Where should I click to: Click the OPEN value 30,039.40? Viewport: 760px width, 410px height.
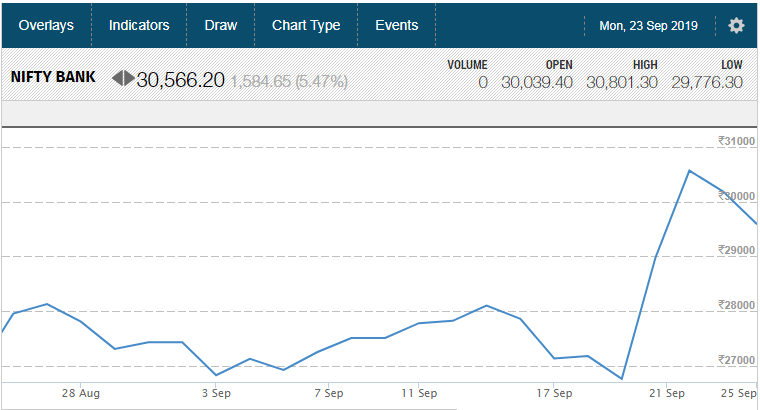537,82
